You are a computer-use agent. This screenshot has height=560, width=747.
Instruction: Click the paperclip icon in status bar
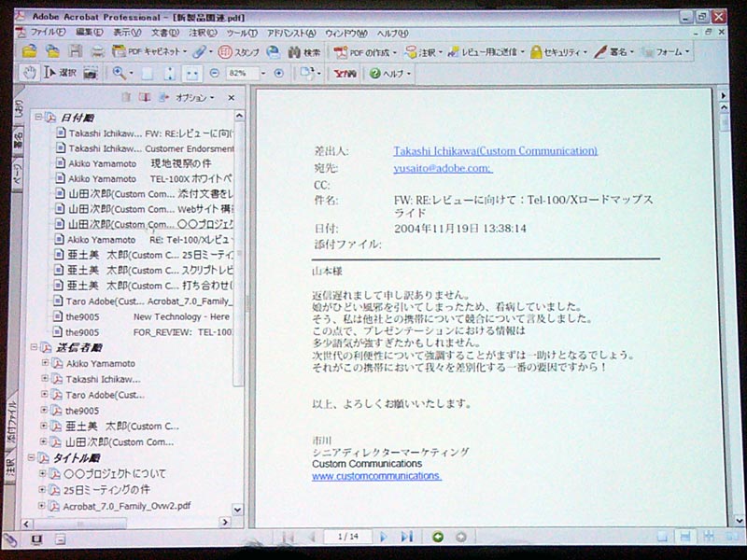11,540
